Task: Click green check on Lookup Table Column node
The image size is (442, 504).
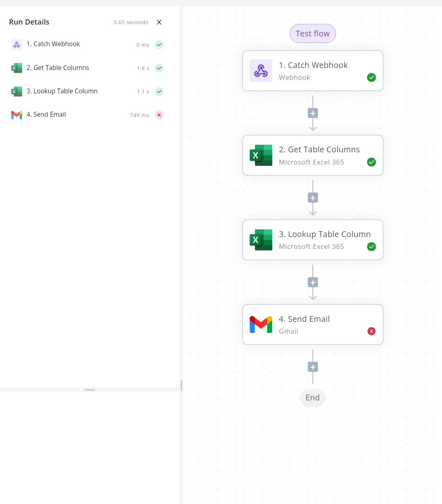Action: tap(371, 246)
